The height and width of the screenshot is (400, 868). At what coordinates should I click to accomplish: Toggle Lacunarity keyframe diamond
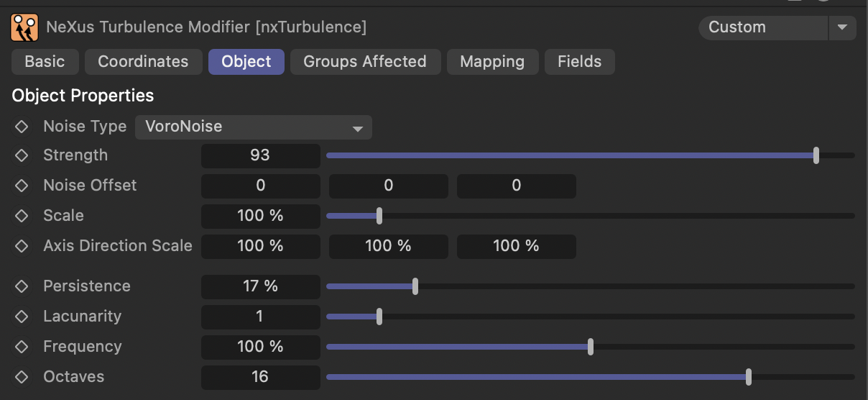(x=22, y=317)
